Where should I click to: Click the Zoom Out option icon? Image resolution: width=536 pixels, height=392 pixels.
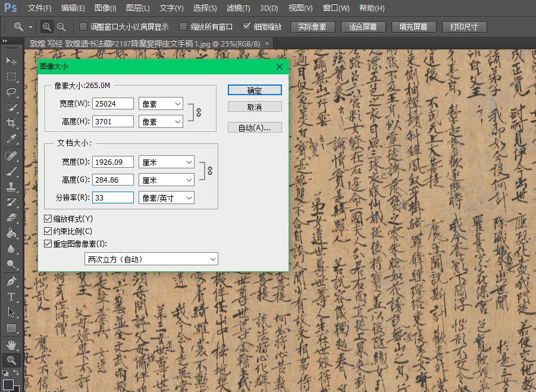point(61,27)
